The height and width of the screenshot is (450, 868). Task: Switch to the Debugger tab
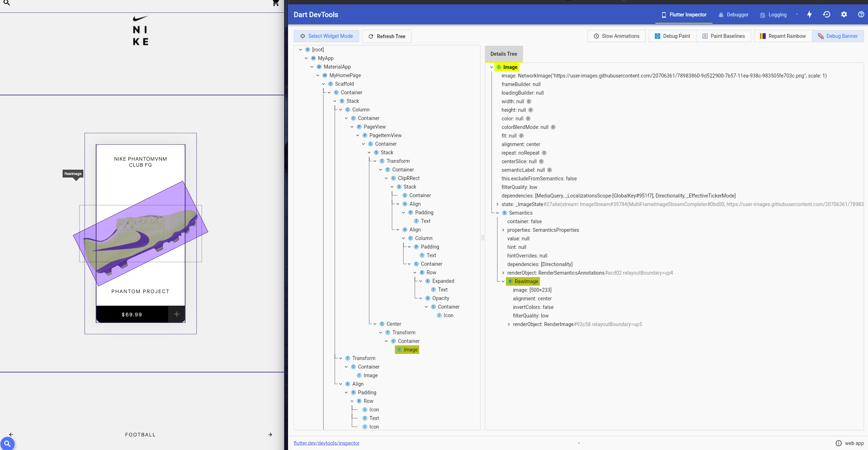coord(733,15)
